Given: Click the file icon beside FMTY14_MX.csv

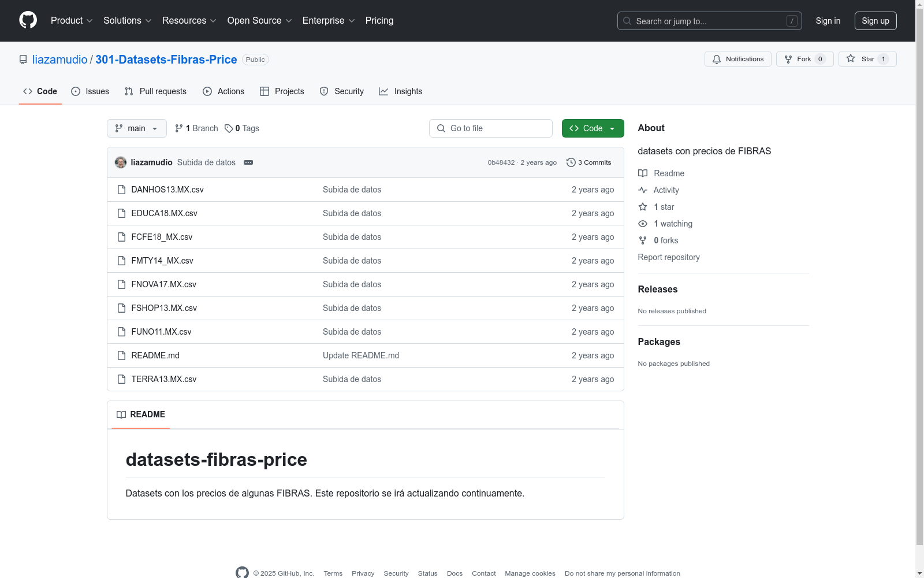Looking at the screenshot, I should click(x=121, y=261).
